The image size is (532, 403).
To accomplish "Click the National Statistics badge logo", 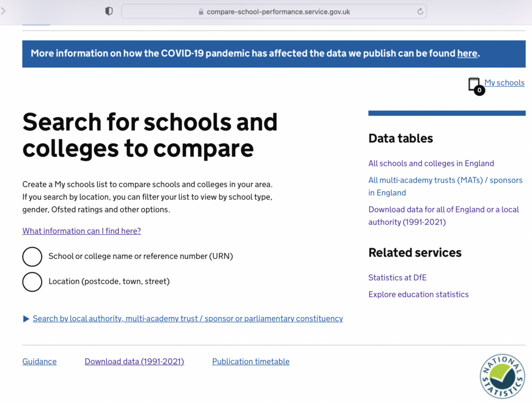I will pyautogui.click(x=502, y=376).
